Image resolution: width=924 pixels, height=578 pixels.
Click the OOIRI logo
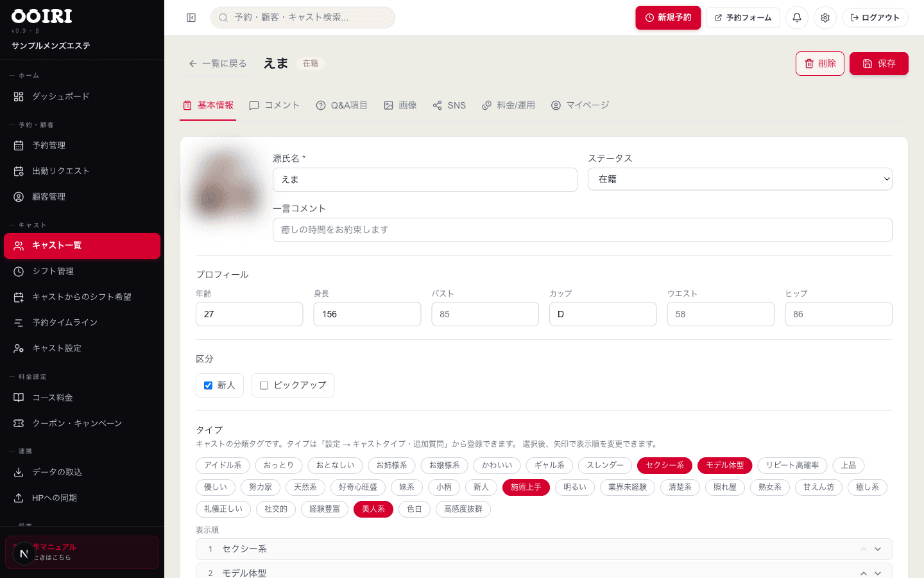[x=42, y=16]
